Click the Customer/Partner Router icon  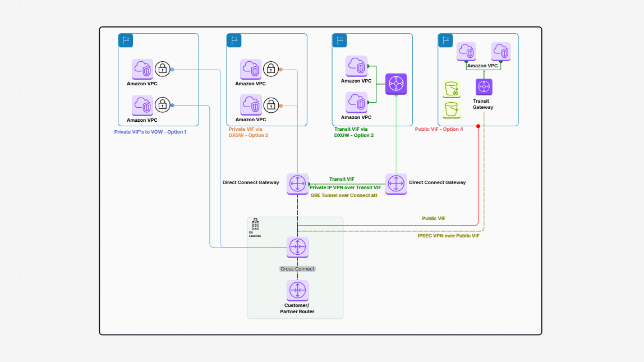[297, 290]
